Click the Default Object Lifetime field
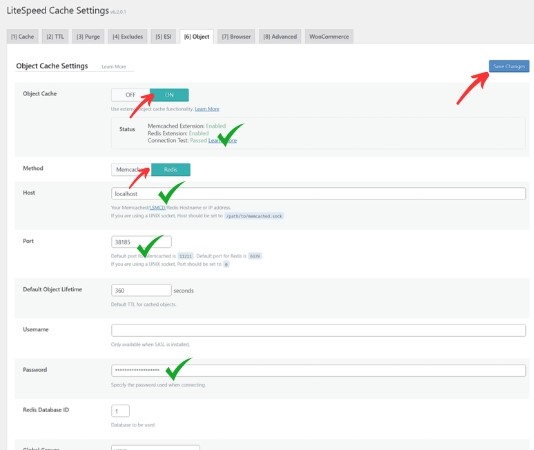Image resolution: width=534 pixels, height=450 pixels. coord(141,290)
